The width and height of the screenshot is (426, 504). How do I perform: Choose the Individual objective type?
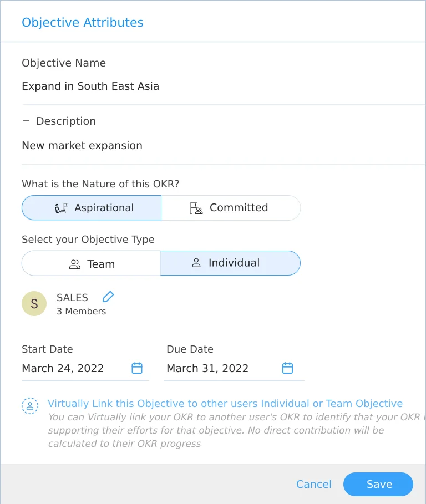point(230,263)
